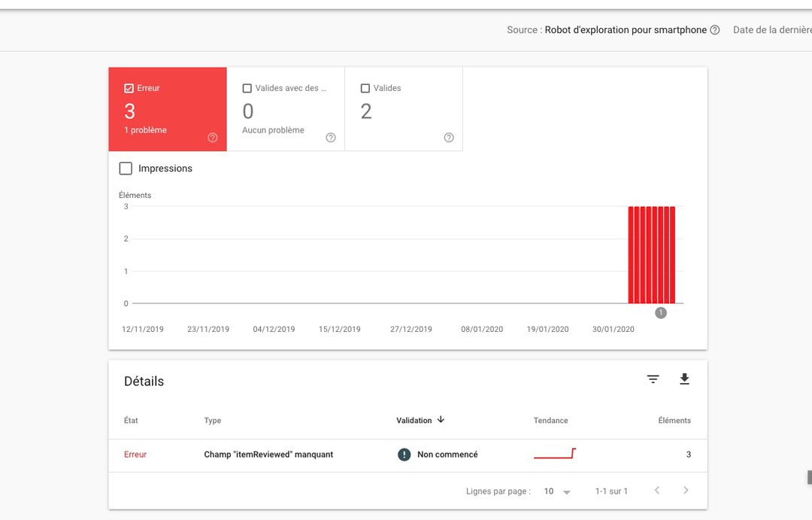Image resolution: width=812 pixels, height=520 pixels.
Task: Click the 30/01/2020 date label on the chart
Action: coord(614,329)
